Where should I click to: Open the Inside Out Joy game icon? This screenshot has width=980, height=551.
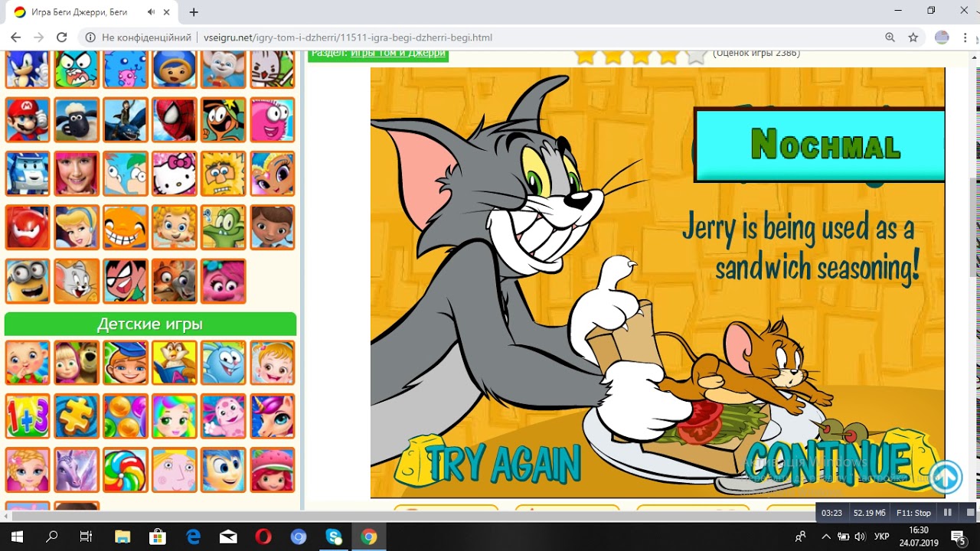[224, 470]
